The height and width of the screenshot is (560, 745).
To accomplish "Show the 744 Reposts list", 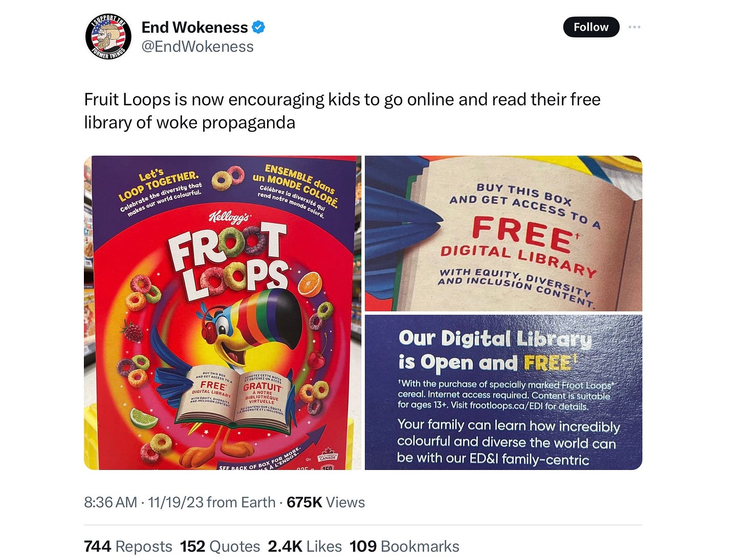I will click(x=128, y=546).
